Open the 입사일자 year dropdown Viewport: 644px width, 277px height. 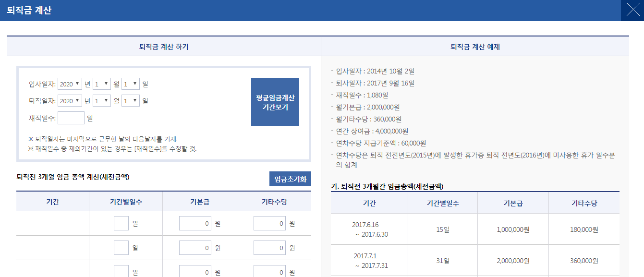pos(70,84)
